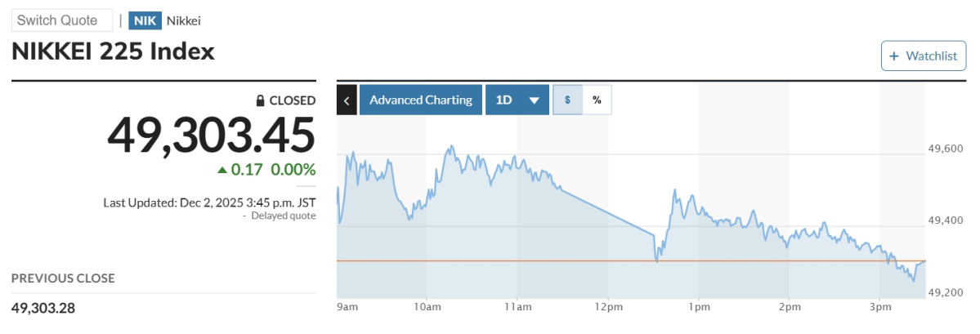Viewport: 980px width, 334px height.
Task: Click the Nikkei label link
Action: pyautogui.click(x=184, y=20)
